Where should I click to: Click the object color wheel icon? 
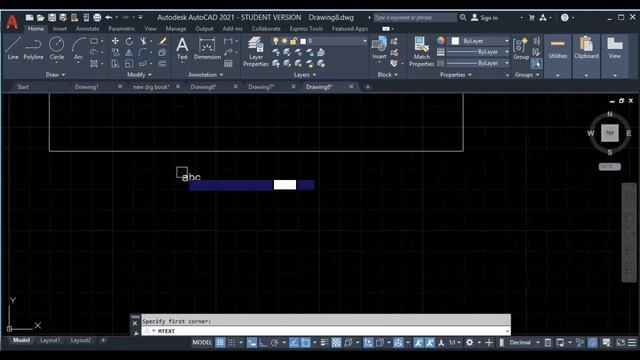click(x=440, y=41)
